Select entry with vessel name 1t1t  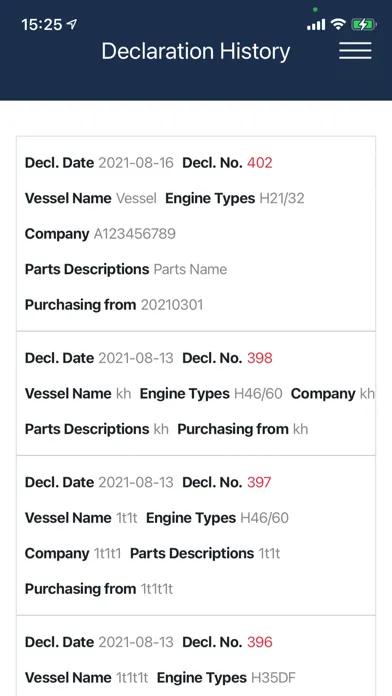click(x=196, y=535)
